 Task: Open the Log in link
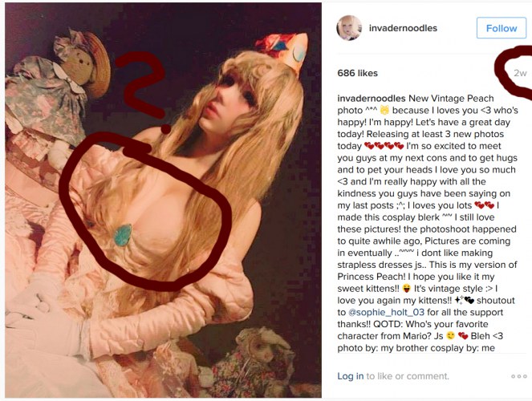(350, 376)
